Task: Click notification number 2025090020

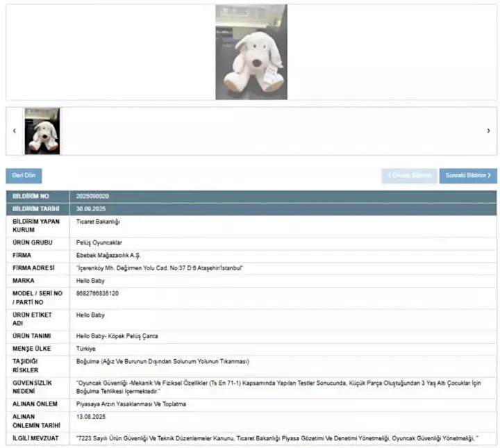Action: coord(92,197)
